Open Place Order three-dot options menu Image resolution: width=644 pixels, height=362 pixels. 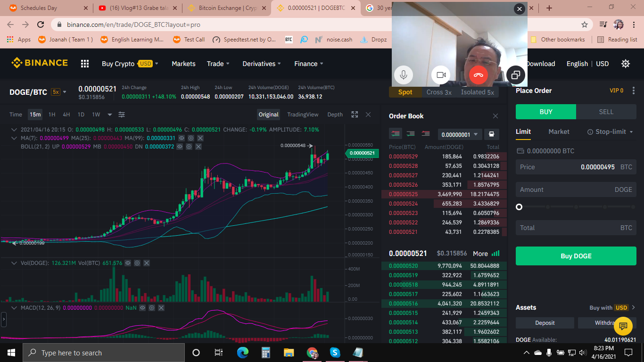click(634, 90)
